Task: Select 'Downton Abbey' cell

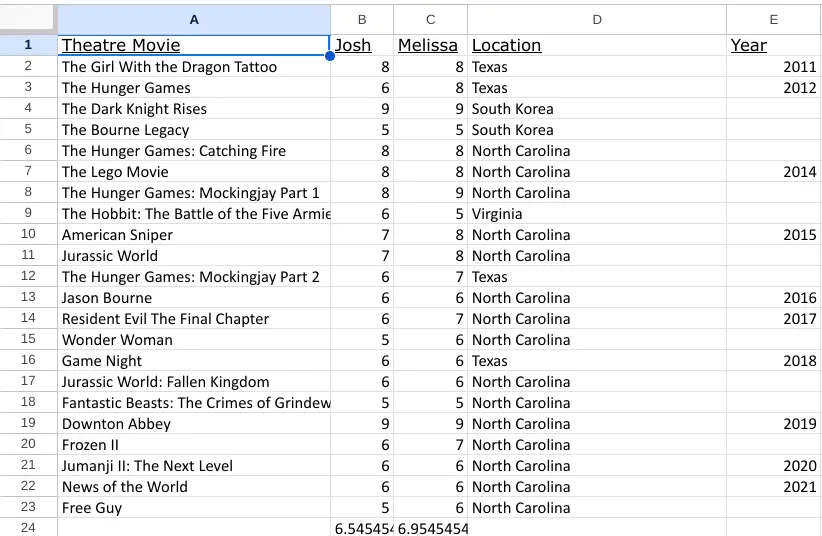Action: pyautogui.click(x=194, y=423)
